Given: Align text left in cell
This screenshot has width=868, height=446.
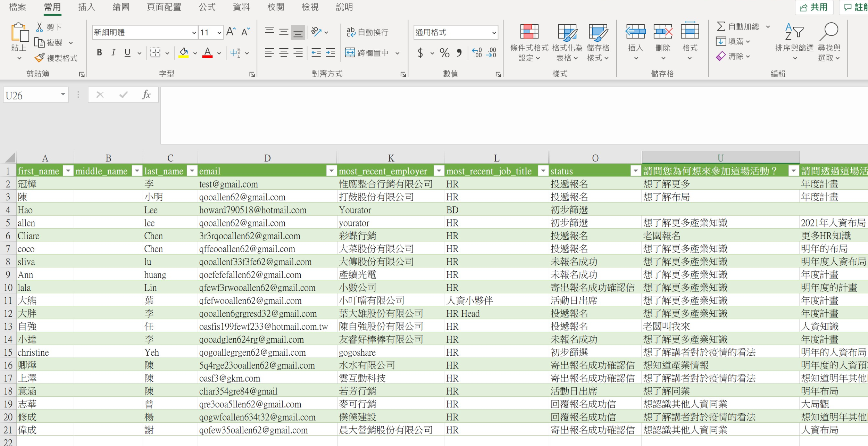Looking at the screenshot, I should point(269,53).
